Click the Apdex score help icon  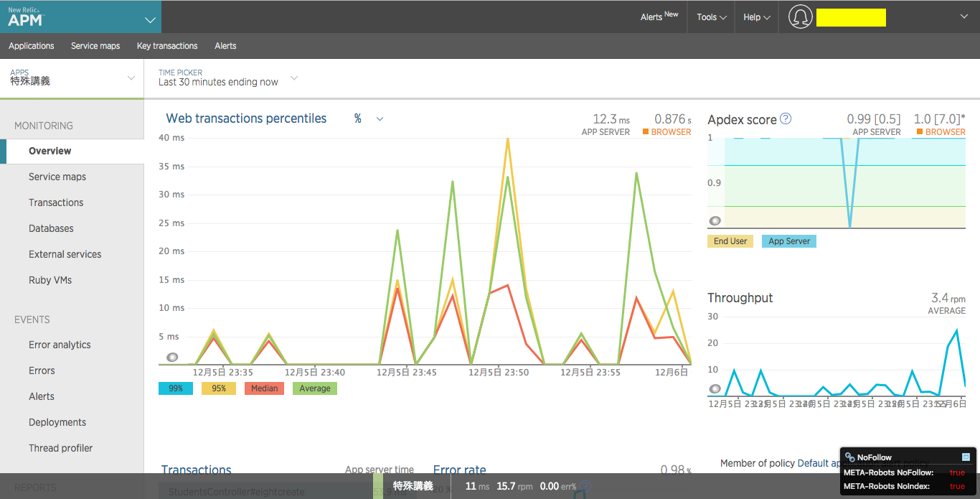[786, 118]
